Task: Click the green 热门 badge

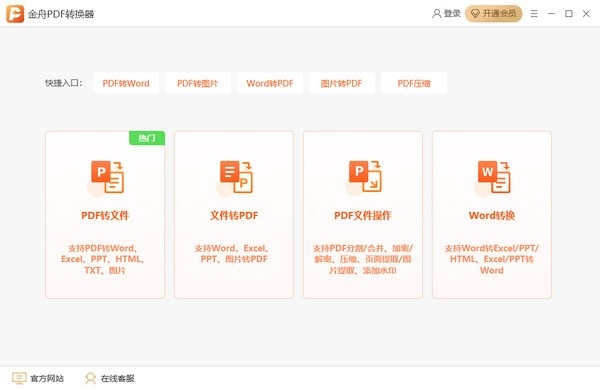Action: (x=147, y=138)
